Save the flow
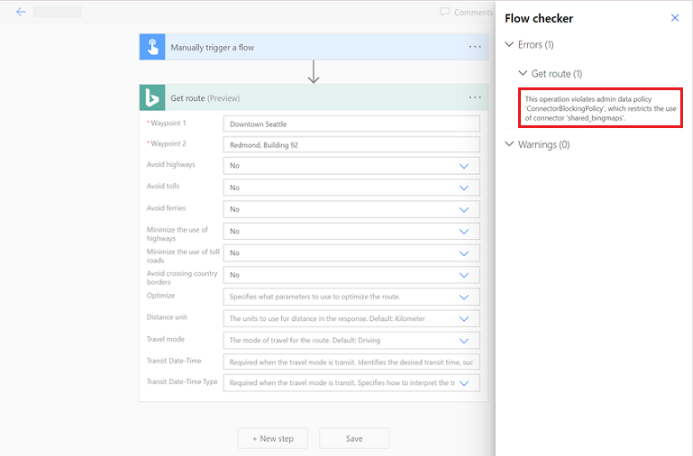The width and height of the screenshot is (693, 456). coord(354,438)
